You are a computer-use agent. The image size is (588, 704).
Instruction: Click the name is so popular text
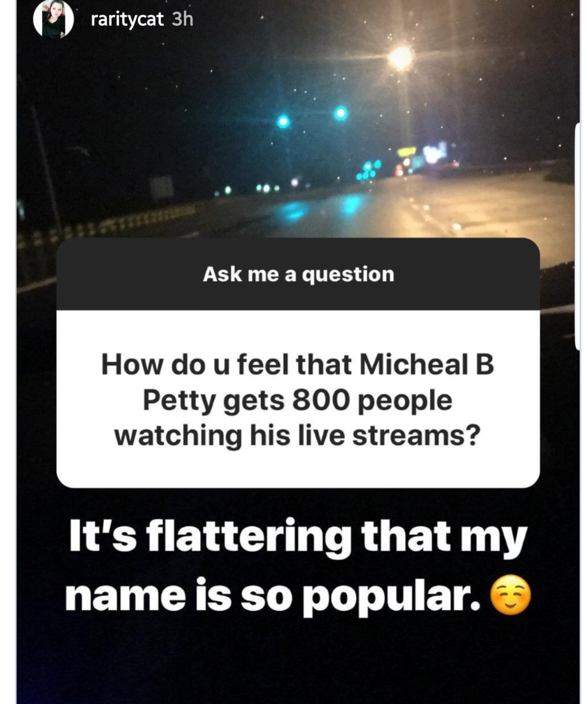coord(273,597)
